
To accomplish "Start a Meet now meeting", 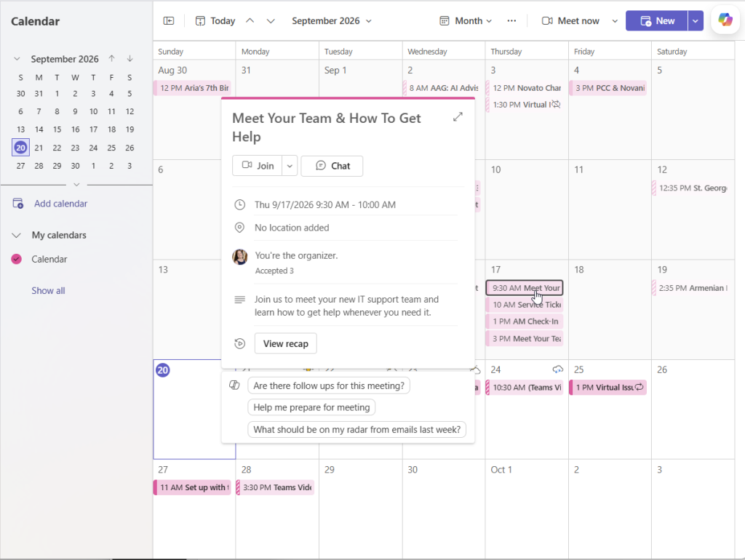I will pyautogui.click(x=570, y=21).
